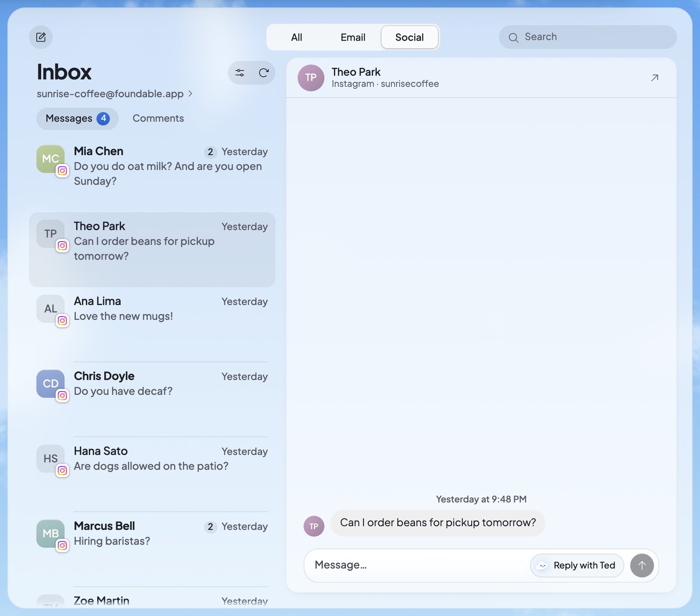The image size is (700, 616).
Task: Click Chris Doyle's CD avatar
Action: [x=50, y=384]
